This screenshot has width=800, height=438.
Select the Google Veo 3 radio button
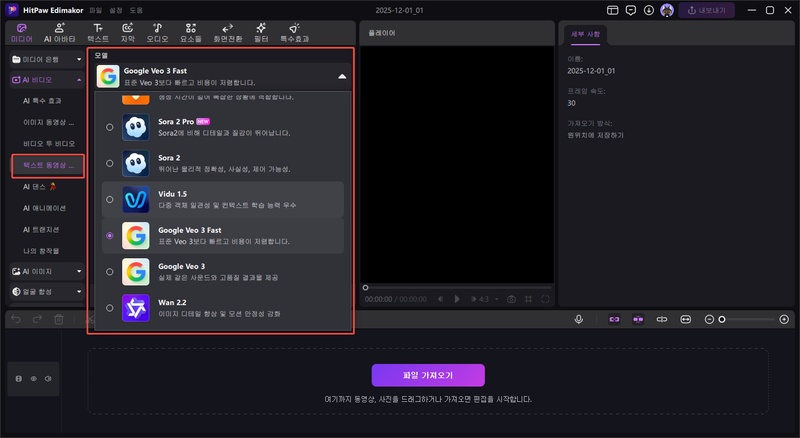tap(110, 272)
